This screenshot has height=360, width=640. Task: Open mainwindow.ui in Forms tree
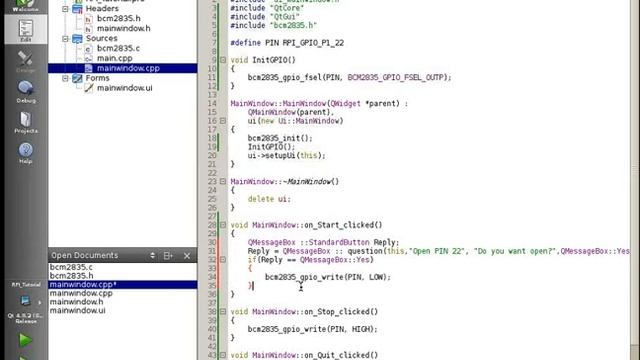[124, 88]
